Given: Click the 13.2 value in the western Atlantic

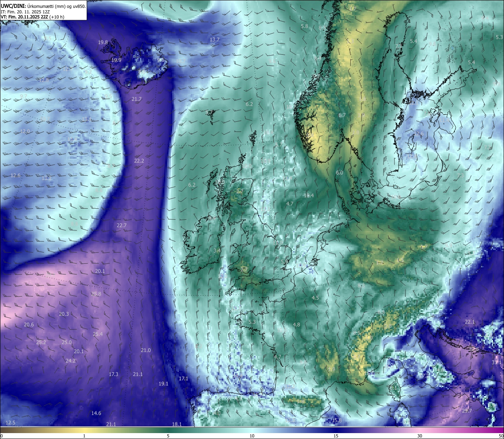Looking at the screenshot, I should pos(46,178).
